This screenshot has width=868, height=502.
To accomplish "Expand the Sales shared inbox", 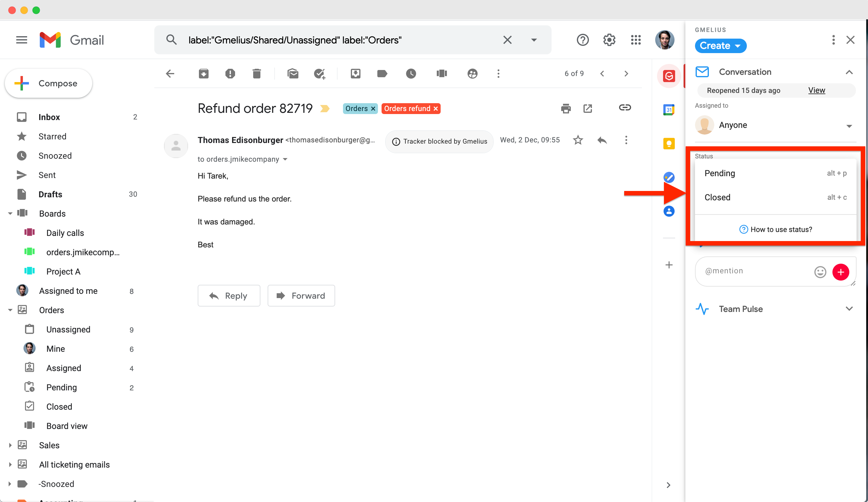I will point(10,446).
